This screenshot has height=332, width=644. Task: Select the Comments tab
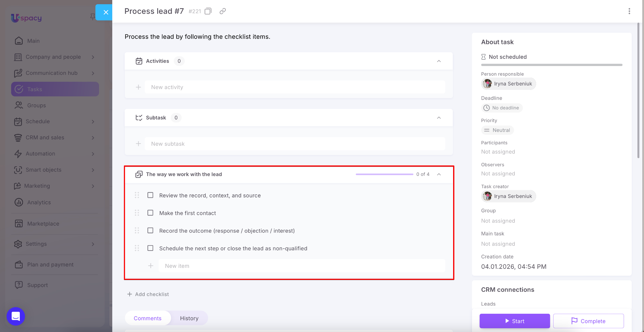(147, 318)
